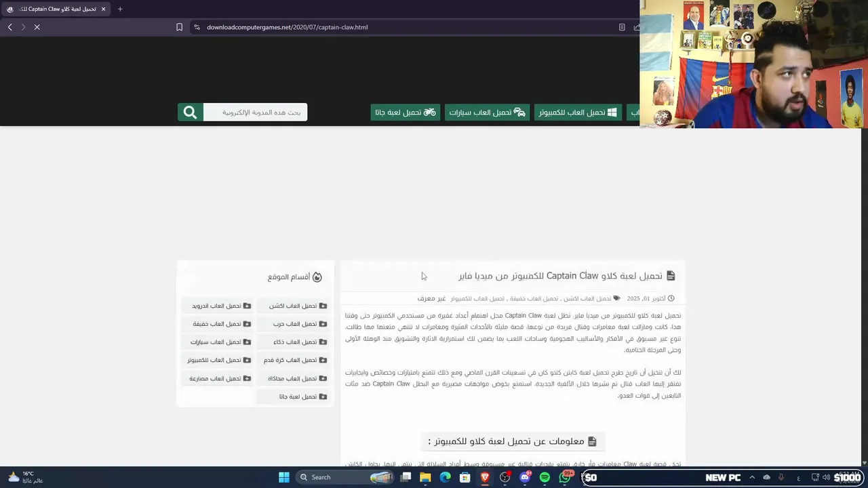Click the bookmark icon beside the URL
The width and height of the screenshot is (868, 488).
click(179, 27)
